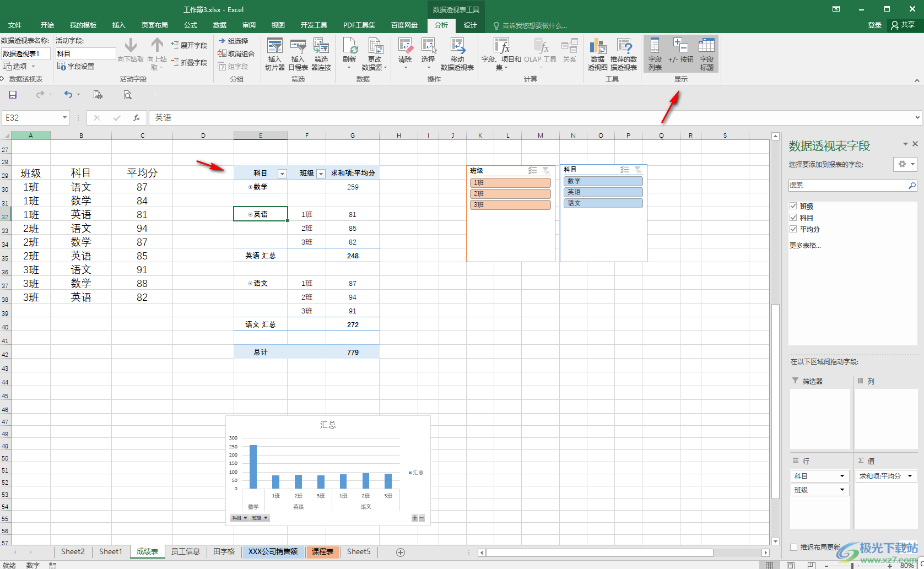Uncheck the 班级 field checkbox
This screenshot has height=569, width=924.
click(x=793, y=206)
